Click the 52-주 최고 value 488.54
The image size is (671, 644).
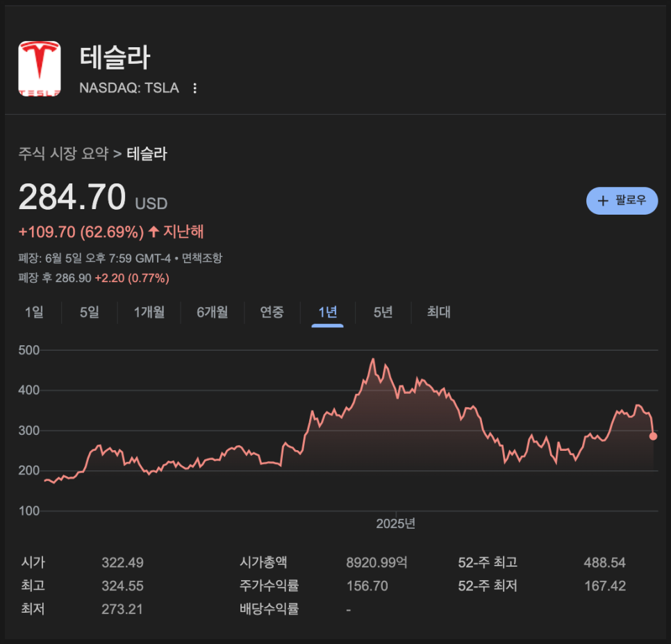coord(605,562)
